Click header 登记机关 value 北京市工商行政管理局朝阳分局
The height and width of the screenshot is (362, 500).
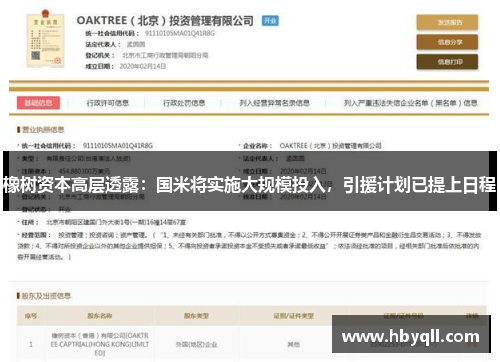[165, 55]
